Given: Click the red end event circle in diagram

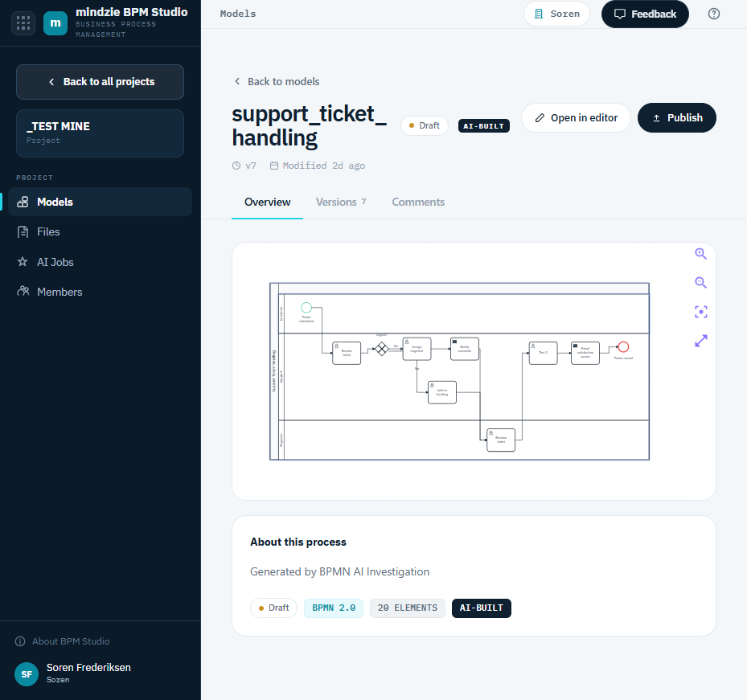Looking at the screenshot, I should pos(623,347).
